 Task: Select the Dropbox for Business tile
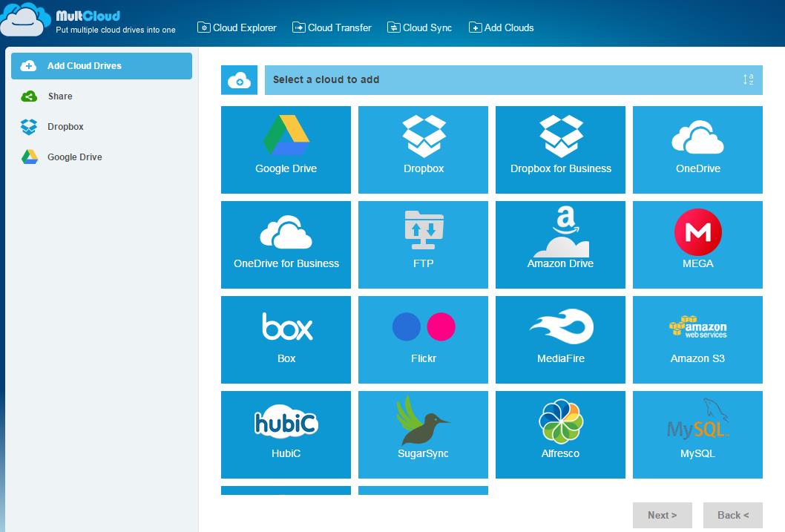point(560,150)
